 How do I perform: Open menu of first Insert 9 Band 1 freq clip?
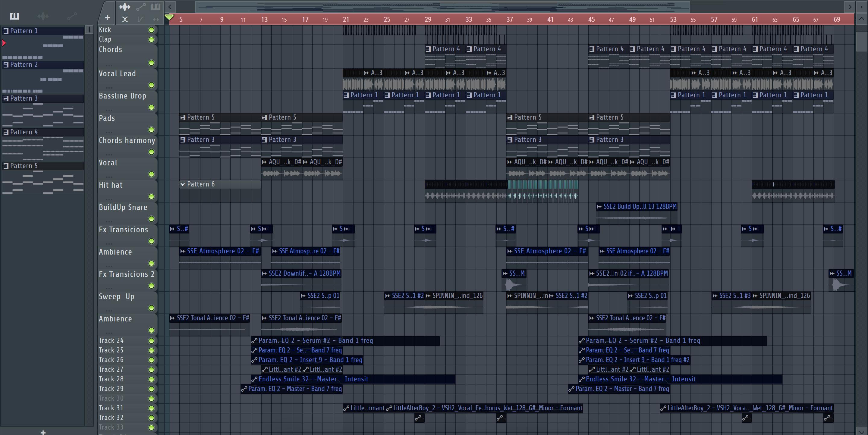[254, 360]
